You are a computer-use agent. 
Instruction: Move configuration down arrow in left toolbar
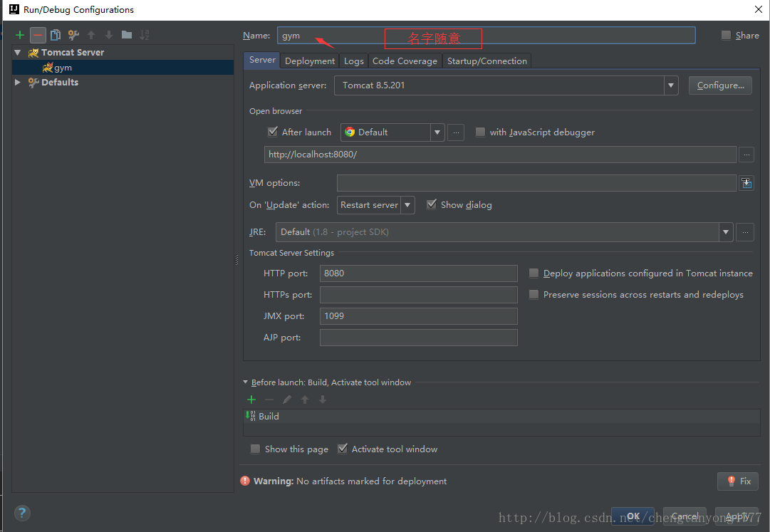[109, 35]
